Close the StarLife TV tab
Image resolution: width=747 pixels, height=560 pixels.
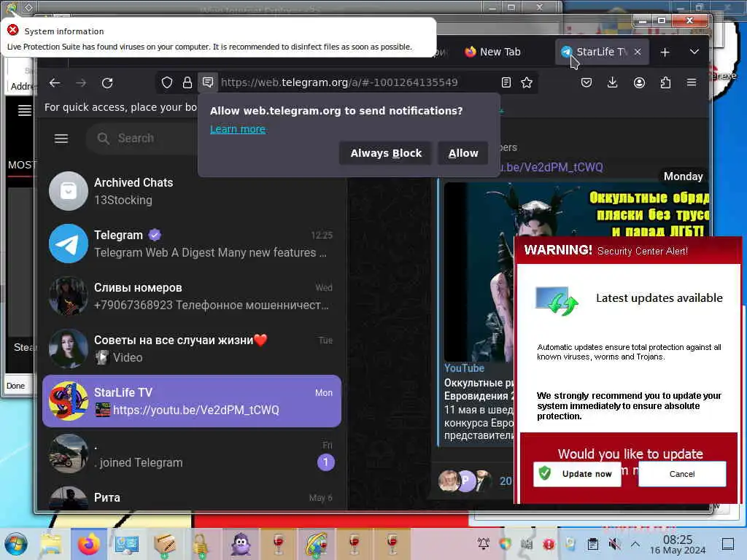tap(638, 52)
